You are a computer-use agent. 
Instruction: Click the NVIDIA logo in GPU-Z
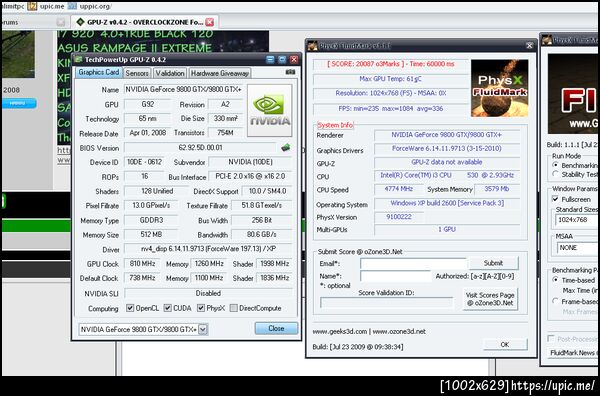tap(269, 111)
